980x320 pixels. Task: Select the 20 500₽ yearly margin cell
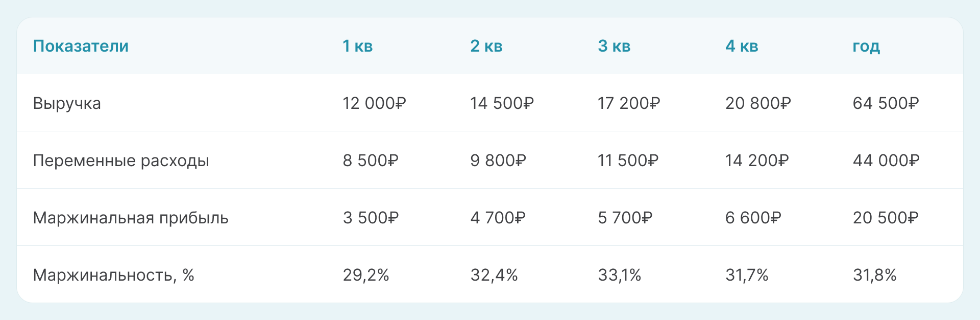886,218
